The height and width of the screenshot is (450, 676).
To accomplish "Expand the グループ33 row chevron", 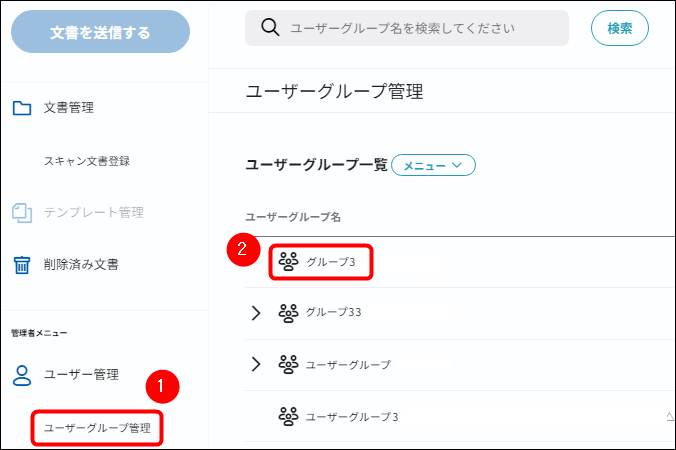I will click(x=256, y=313).
